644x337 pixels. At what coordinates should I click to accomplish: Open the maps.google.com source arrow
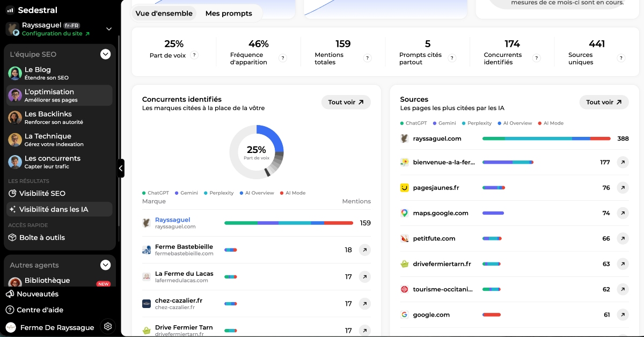[623, 213]
